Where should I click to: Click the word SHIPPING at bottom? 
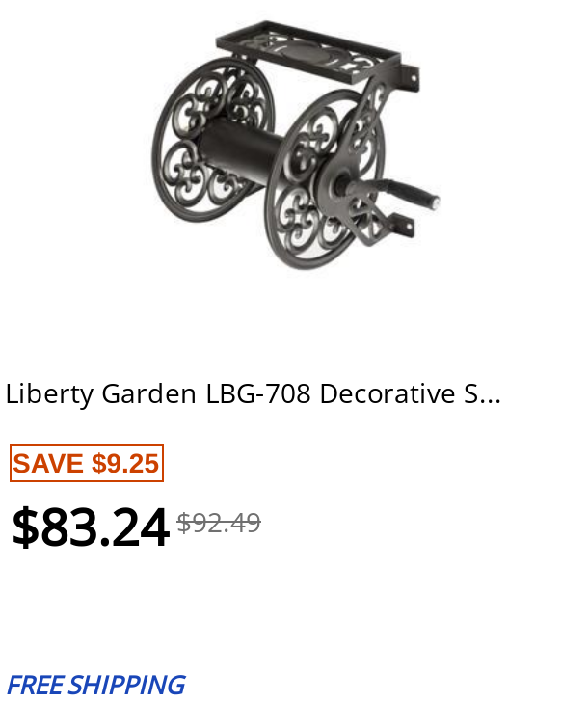tap(127, 685)
